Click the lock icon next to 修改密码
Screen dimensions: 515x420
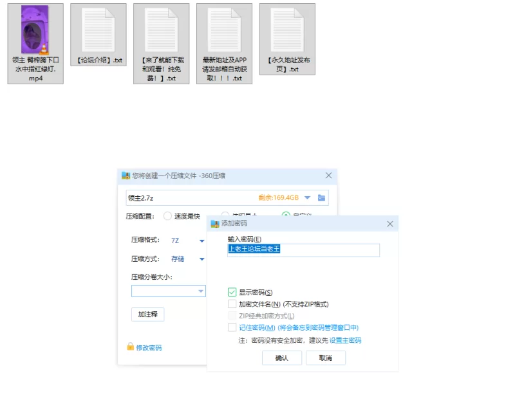130,347
